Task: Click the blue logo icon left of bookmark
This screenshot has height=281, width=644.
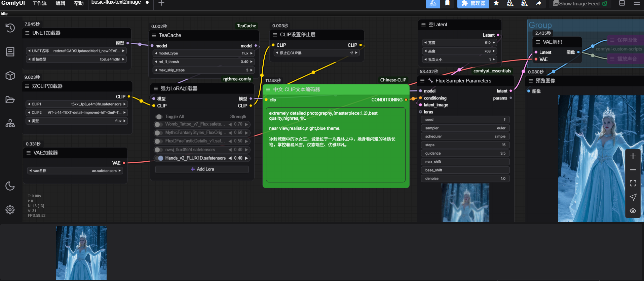Action: click(x=433, y=3)
